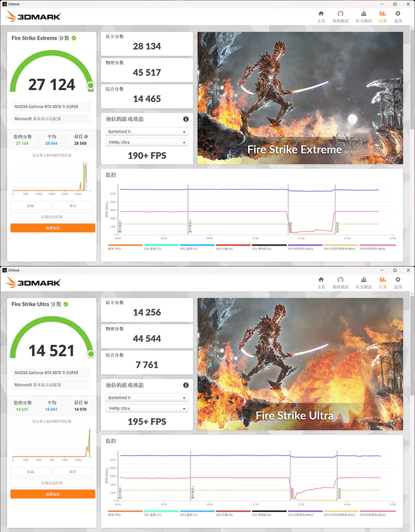The height and width of the screenshot is (532, 415).
Task: Click 保存 (Save) button in Ultra window
Action: coord(73,472)
